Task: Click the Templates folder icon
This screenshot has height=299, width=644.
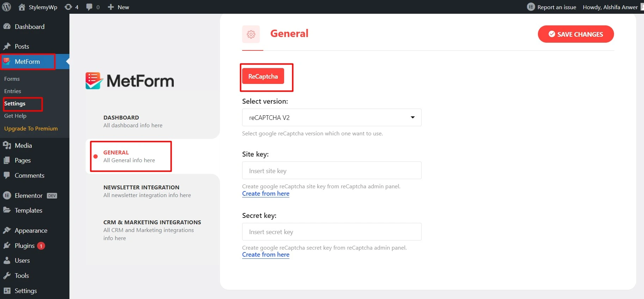Action: tap(7, 210)
